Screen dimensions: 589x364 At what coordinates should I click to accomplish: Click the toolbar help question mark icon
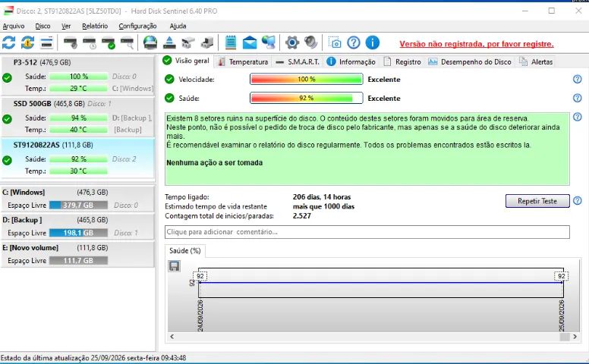click(354, 42)
